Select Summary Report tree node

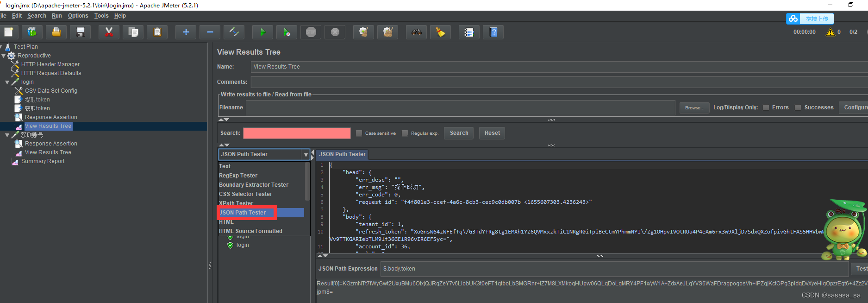click(x=43, y=161)
